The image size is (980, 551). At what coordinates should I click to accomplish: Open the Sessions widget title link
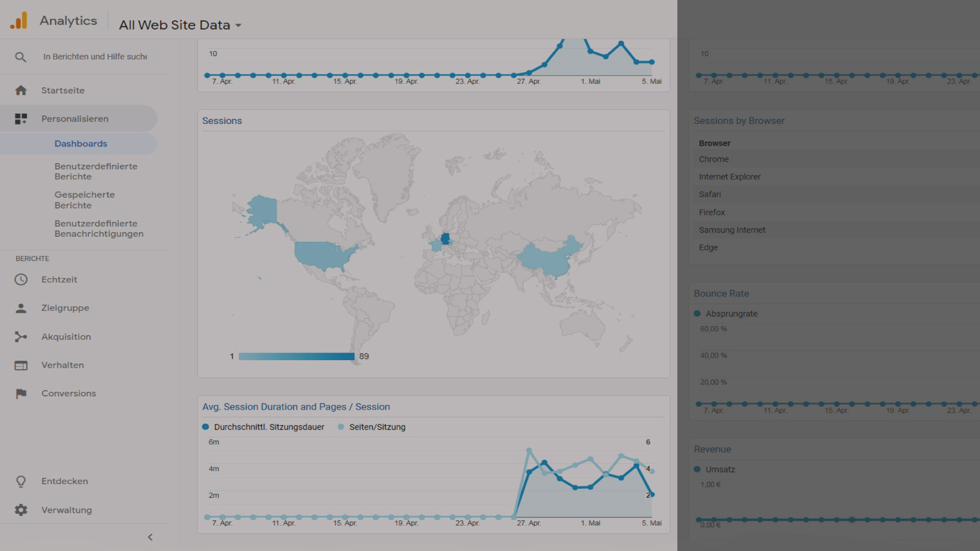tap(222, 121)
